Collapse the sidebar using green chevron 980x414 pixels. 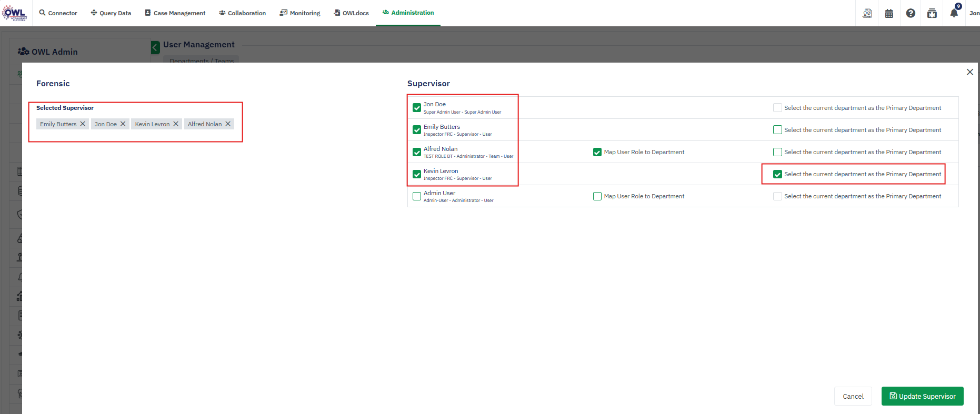155,47
